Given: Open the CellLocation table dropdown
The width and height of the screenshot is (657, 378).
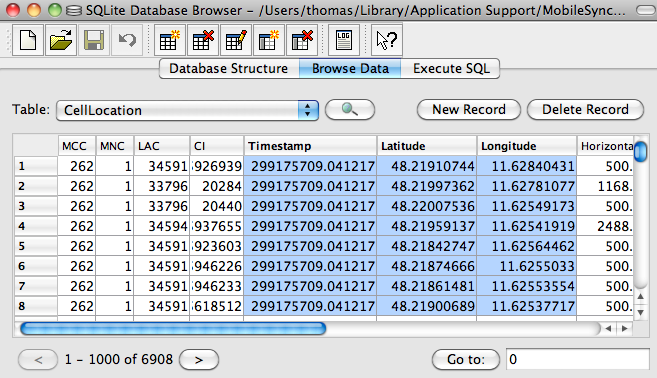Looking at the screenshot, I should [187, 110].
